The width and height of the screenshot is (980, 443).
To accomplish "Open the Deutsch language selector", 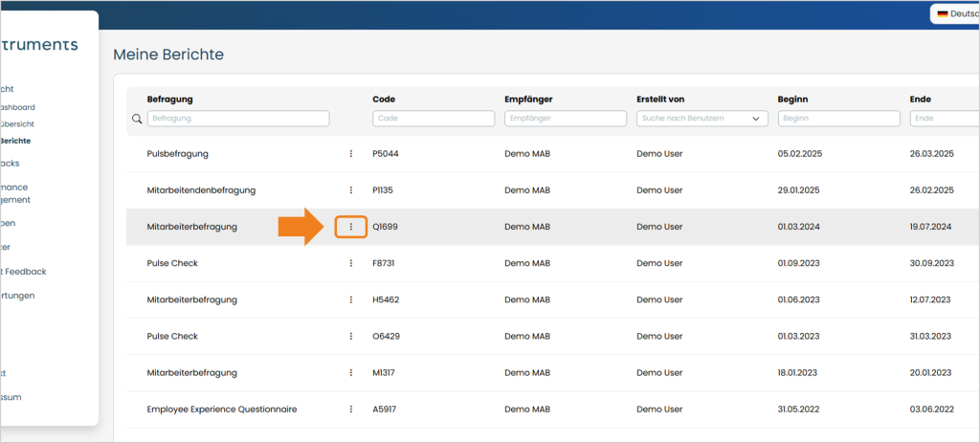I will coord(955,13).
